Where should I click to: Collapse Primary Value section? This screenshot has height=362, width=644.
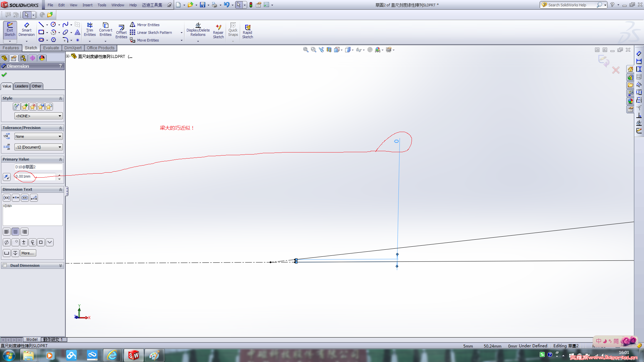coord(61,160)
